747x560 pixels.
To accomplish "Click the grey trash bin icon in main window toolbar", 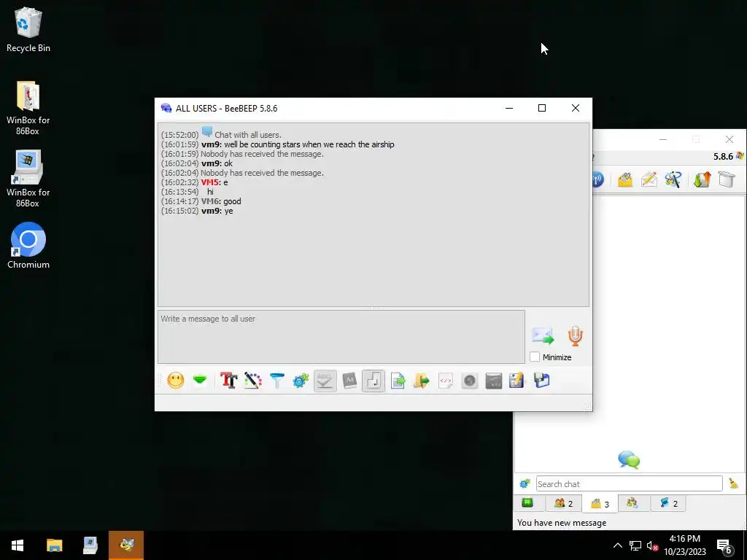I will point(726,179).
